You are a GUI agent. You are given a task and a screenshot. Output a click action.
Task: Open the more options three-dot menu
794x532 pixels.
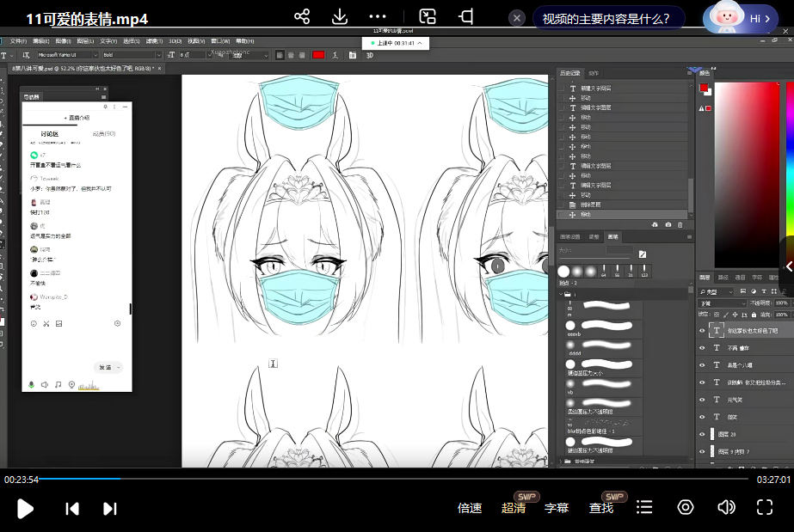tap(378, 17)
